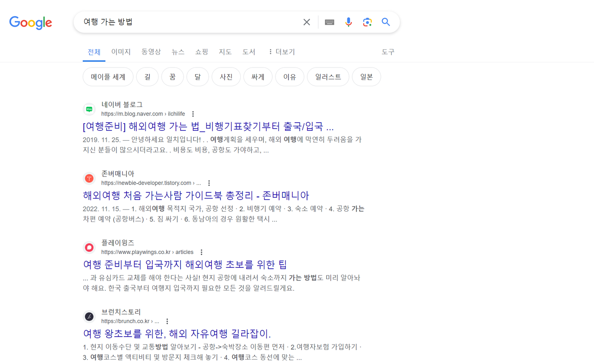Click the 플레이윙즈 site name
This screenshot has height=364, width=594.
tap(117, 243)
